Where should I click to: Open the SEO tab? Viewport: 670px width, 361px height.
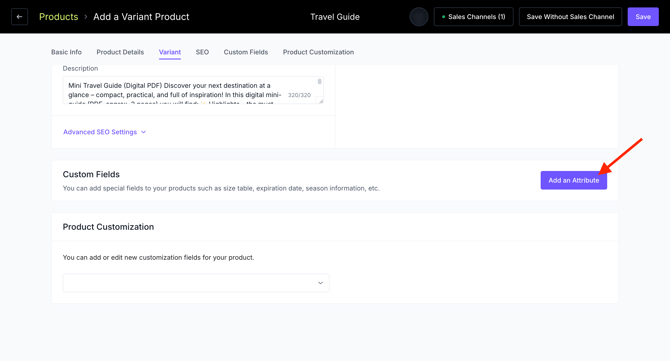click(x=202, y=52)
